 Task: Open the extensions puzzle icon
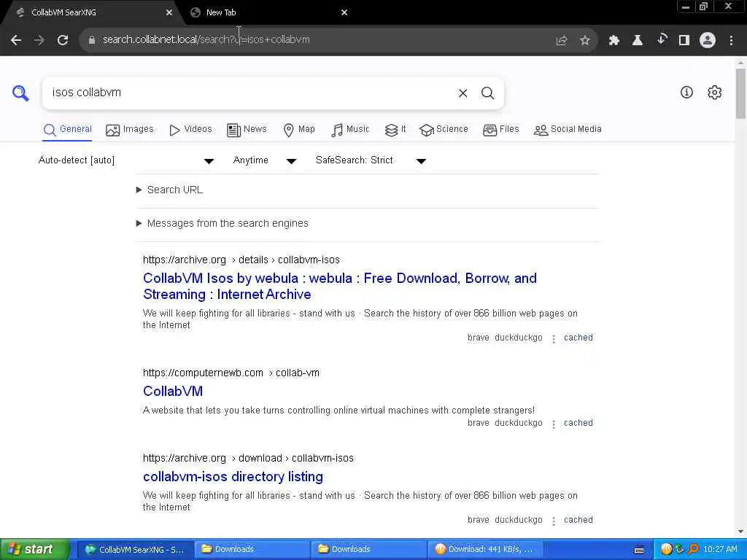pyautogui.click(x=614, y=41)
